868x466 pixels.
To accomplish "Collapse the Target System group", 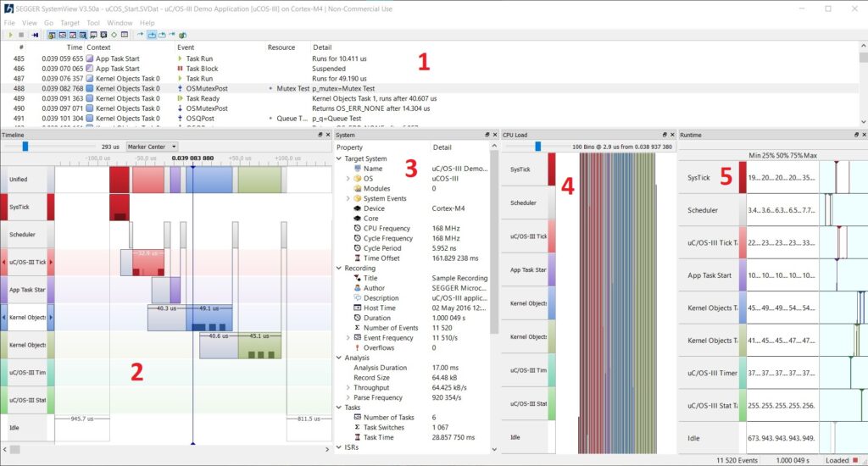I will tap(339, 158).
